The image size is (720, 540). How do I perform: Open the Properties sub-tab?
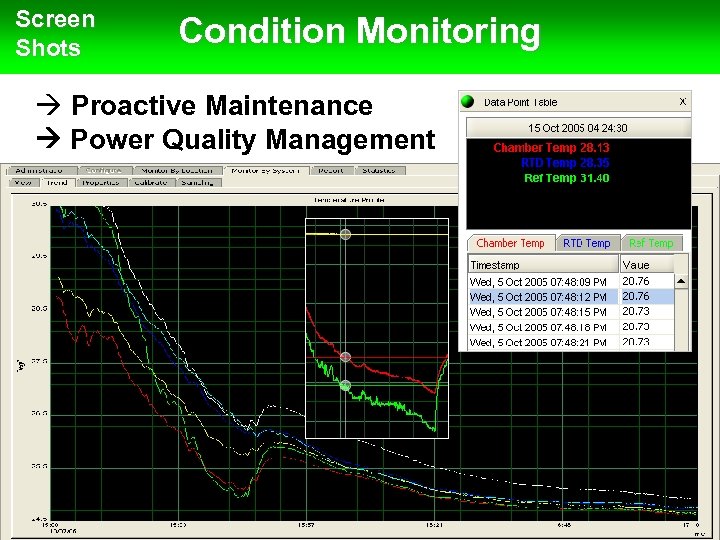[101, 182]
